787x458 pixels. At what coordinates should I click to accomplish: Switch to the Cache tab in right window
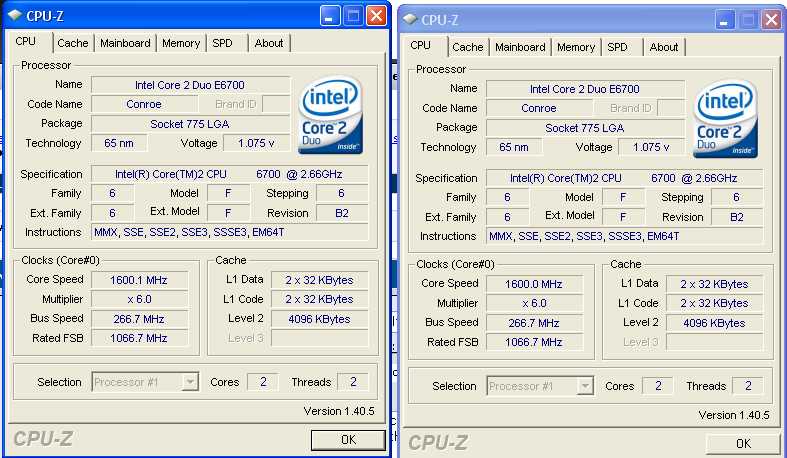tap(468, 47)
